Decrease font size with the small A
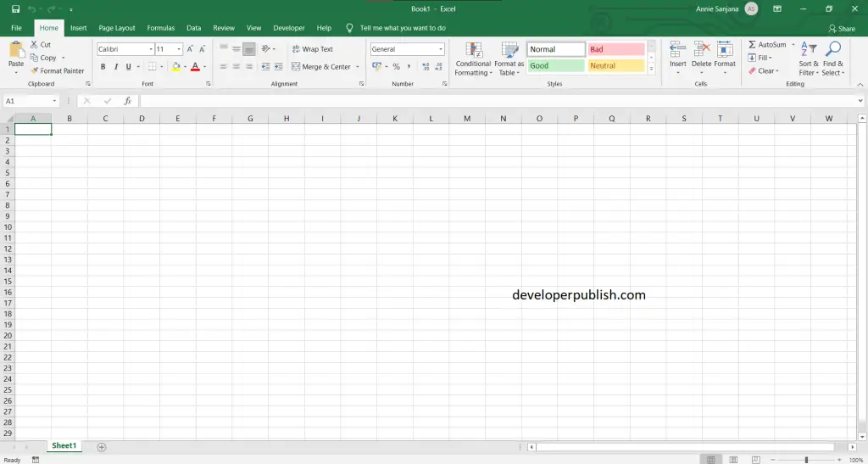 click(x=202, y=49)
